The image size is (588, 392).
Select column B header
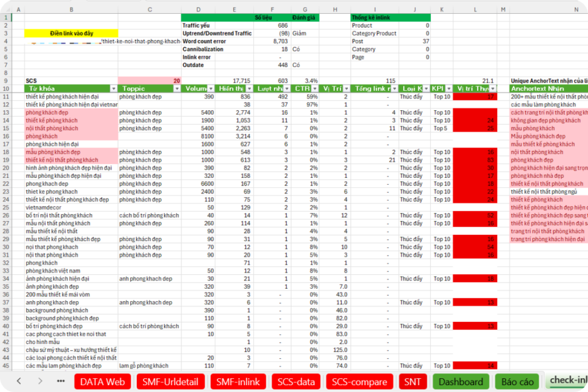71,9
